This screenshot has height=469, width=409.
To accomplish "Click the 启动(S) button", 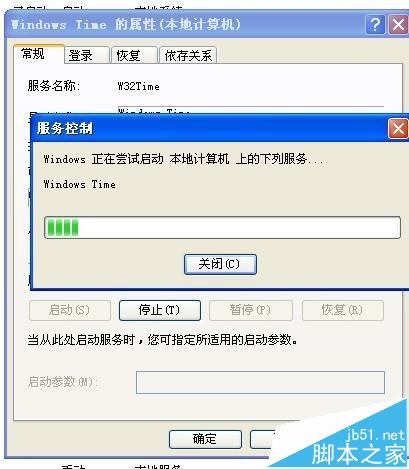I will pos(70,310).
